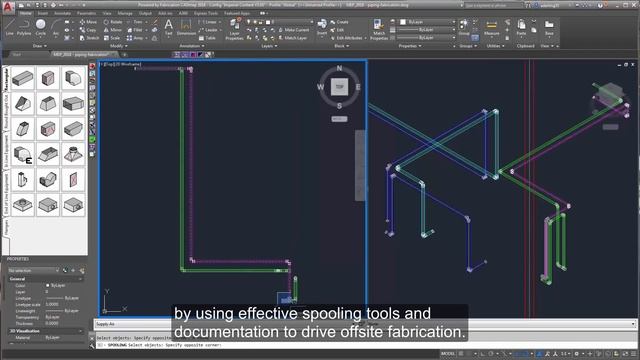Click Match Layer button

(x=293, y=38)
